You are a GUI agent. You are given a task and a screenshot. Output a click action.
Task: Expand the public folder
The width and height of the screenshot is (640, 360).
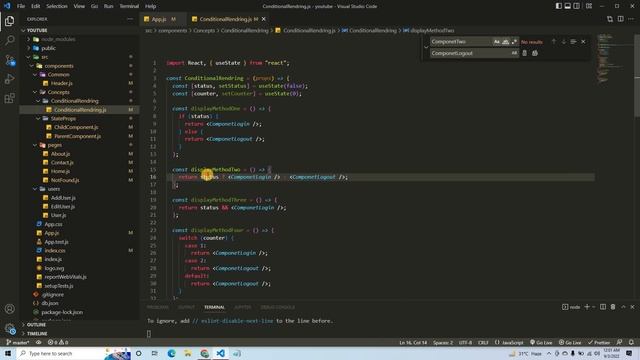pos(29,48)
